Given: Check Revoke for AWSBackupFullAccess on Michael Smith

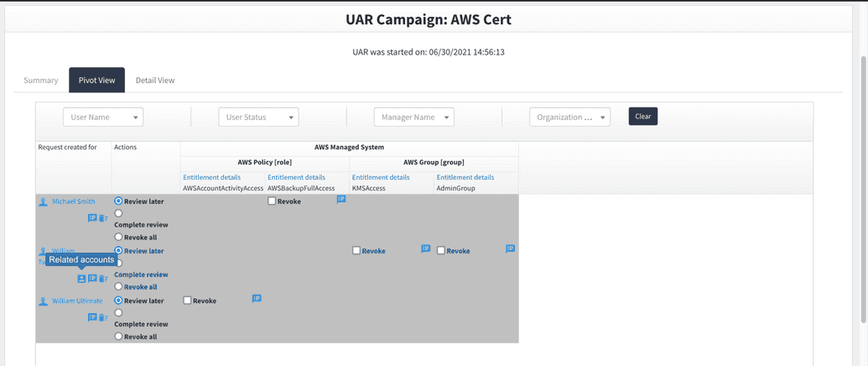Looking at the screenshot, I should tap(273, 201).
